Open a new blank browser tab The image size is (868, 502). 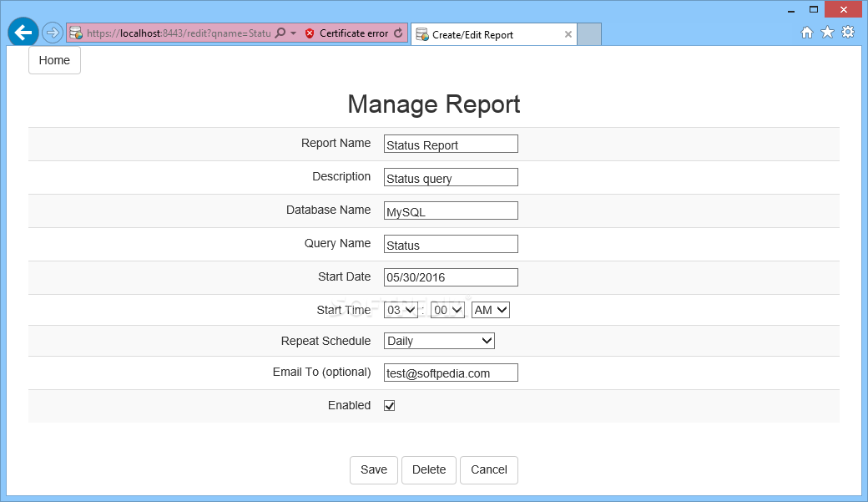click(589, 34)
